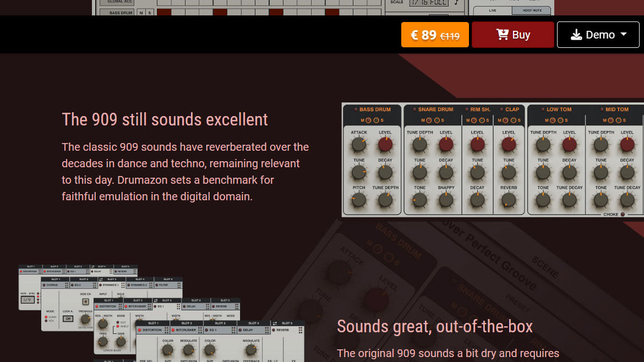Click the swap arrows icon beside Dynamics 1 slot
This screenshot has width=644, height=362.
(101, 279)
